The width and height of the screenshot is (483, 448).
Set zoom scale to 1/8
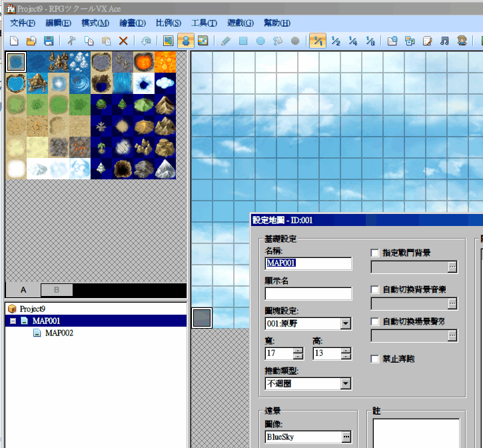click(370, 41)
